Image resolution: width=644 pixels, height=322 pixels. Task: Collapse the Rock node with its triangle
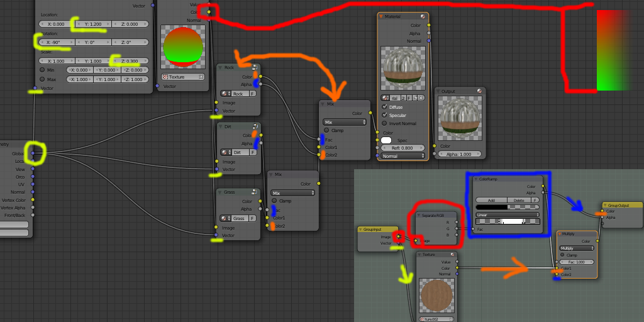click(x=221, y=67)
